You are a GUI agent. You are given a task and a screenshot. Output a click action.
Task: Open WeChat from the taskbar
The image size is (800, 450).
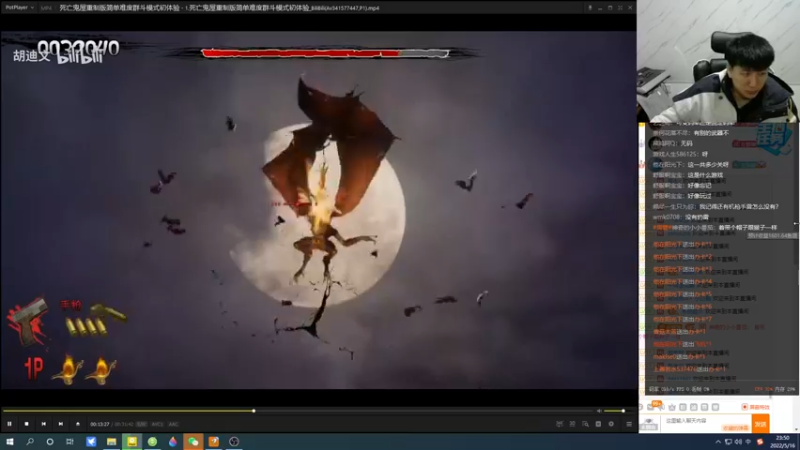[193, 442]
